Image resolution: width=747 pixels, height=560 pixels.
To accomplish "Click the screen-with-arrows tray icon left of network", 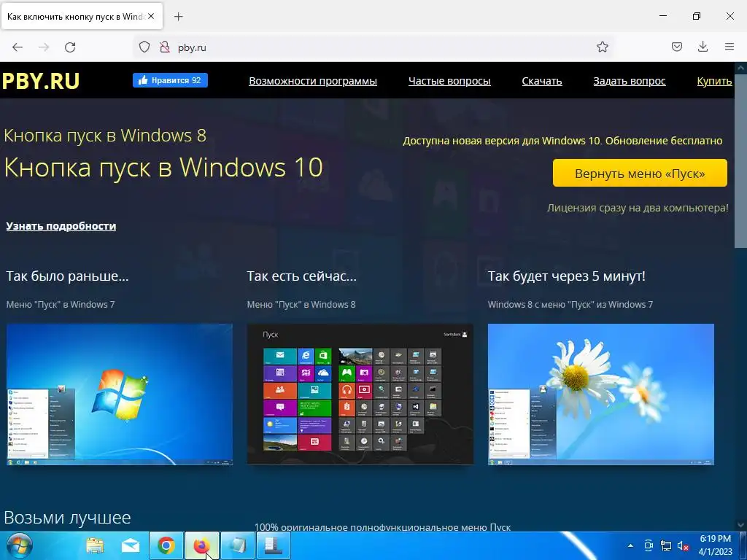I will (x=649, y=545).
